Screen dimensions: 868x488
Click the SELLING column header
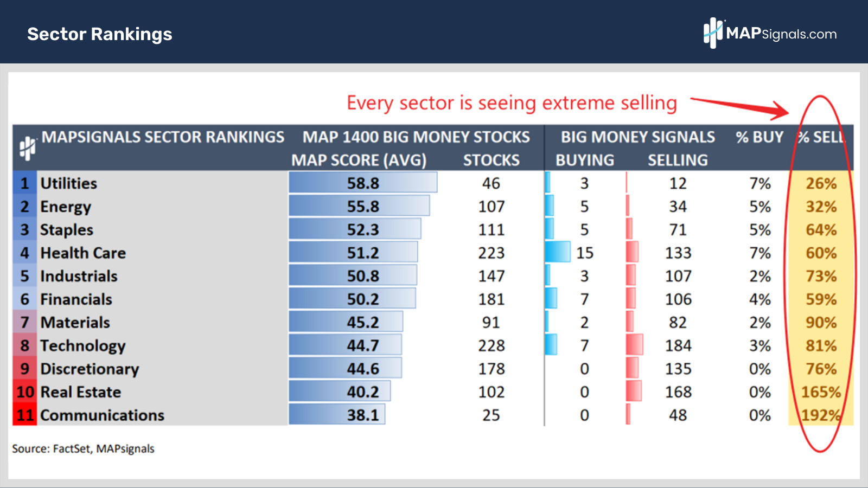pyautogui.click(x=678, y=160)
